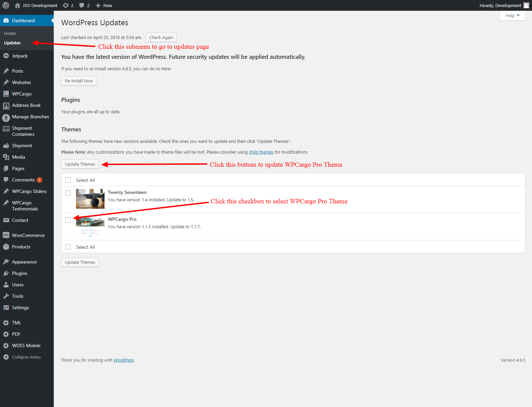Click the Dashboard gauge icon
This screenshot has width=532, height=407.
(6, 21)
